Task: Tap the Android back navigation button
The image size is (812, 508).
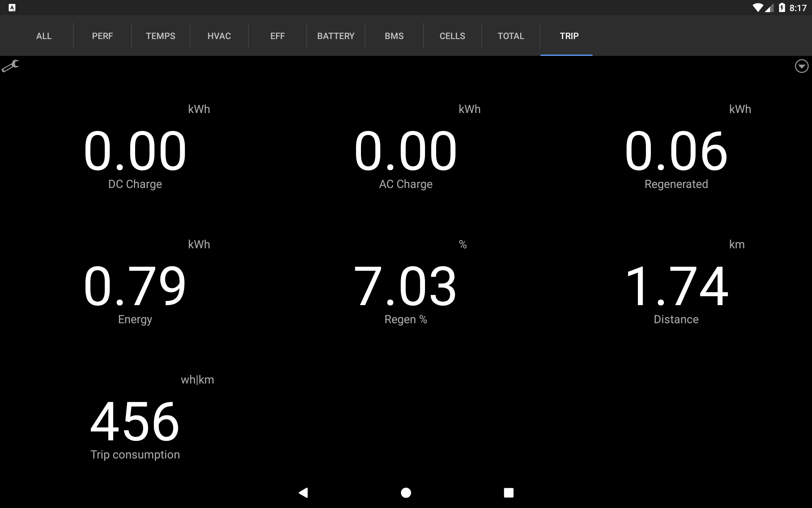Action: point(303,492)
